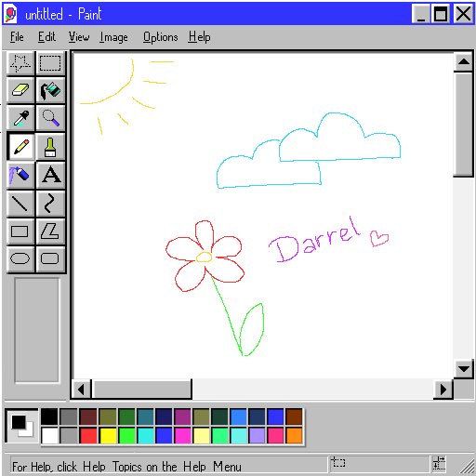Click the horizontal scrollbar thumb

pyautogui.click(x=141, y=389)
